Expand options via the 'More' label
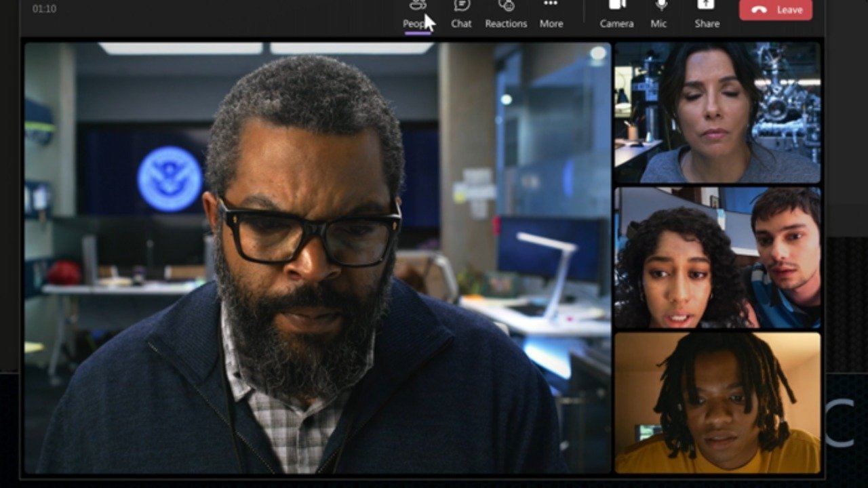868x488 pixels. [x=551, y=24]
